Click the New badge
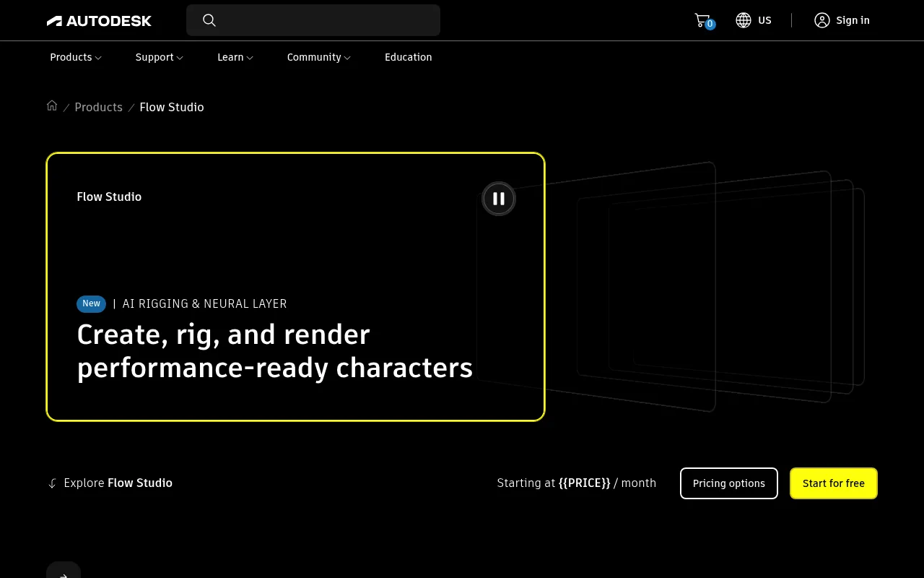The image size is (924, 578). point(92,304)
